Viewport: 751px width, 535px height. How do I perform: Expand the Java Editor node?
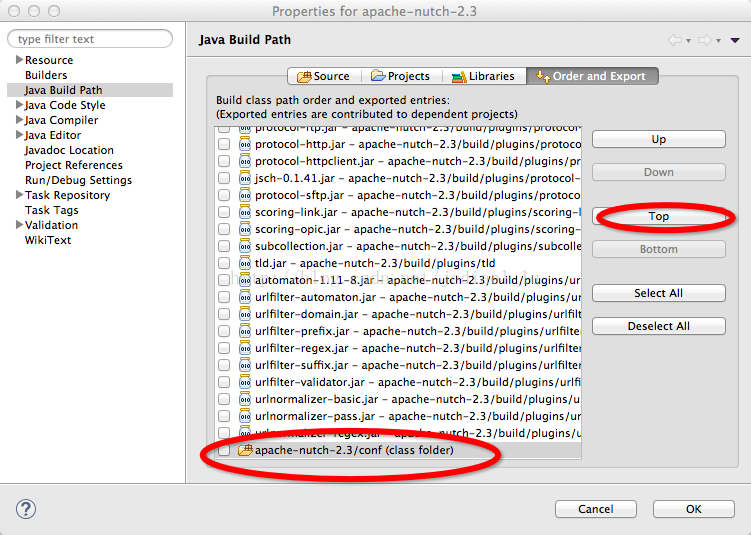(x=19, y=135)
